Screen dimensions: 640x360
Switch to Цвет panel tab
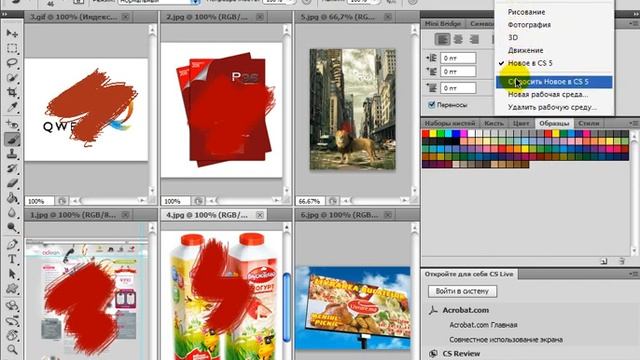pos(521,123)
